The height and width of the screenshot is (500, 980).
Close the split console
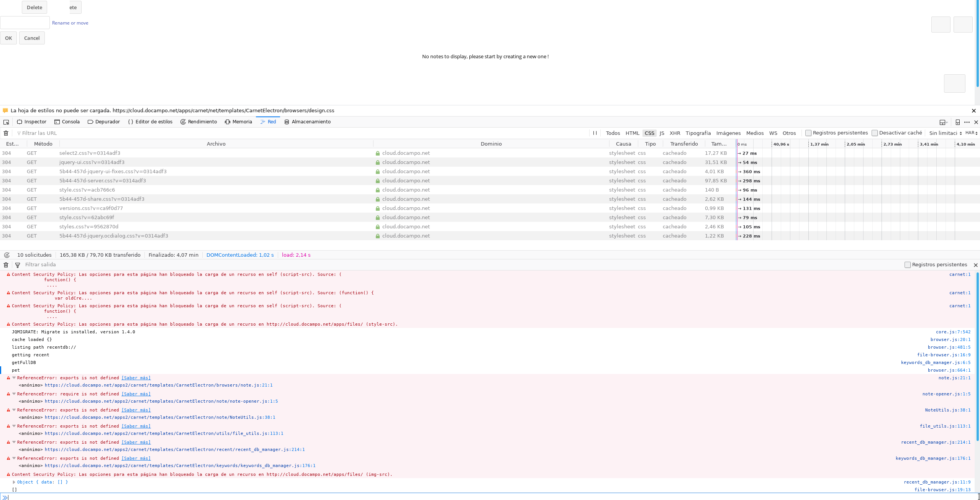[976, 265]
